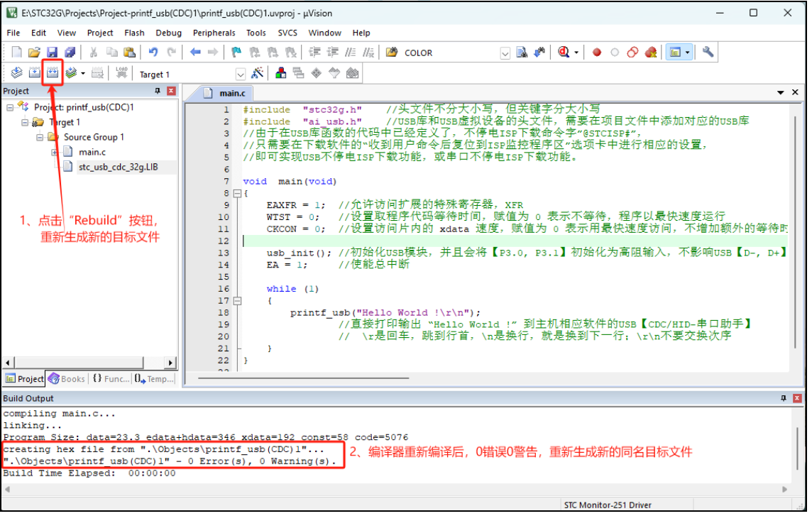Undo the last edit with the Undo arrow
Screen dimensions: 812x516
coord(153,53)
